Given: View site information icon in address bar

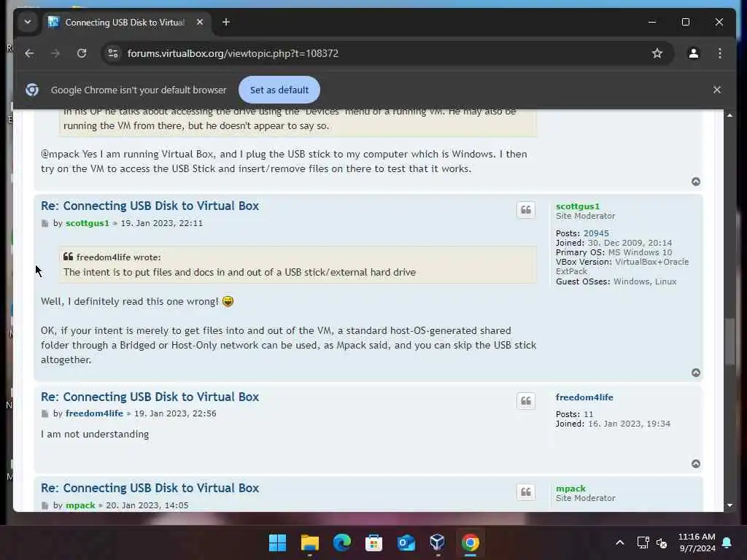Looking at the screenshot, I should pos(113,53).
